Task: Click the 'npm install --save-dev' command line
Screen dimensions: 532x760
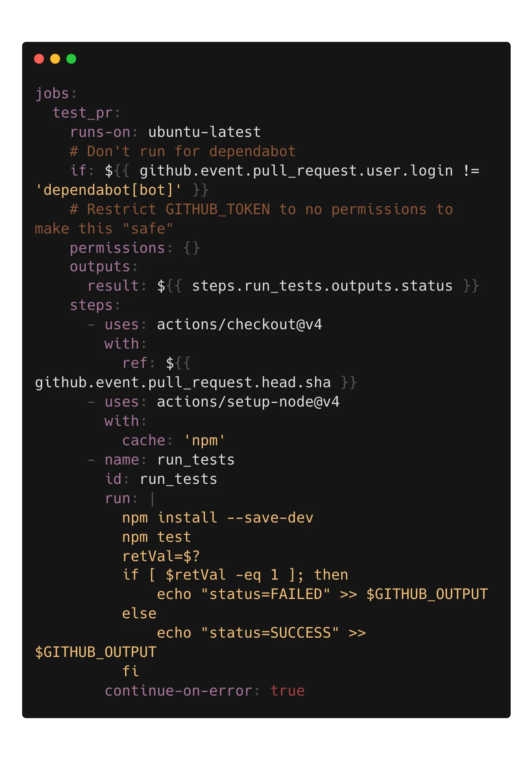Action: pos(217,518)
